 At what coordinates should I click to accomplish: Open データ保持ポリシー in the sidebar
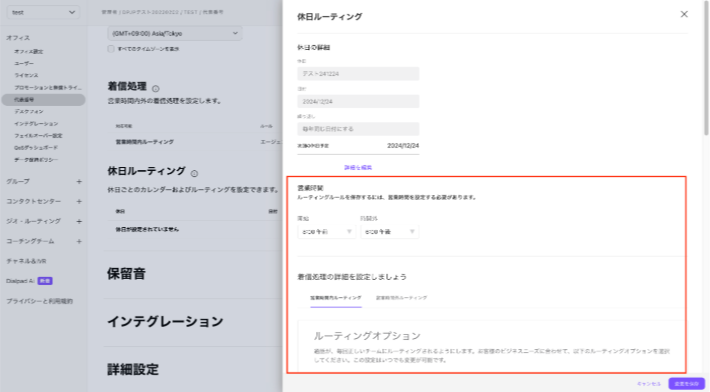pos(36,159)
